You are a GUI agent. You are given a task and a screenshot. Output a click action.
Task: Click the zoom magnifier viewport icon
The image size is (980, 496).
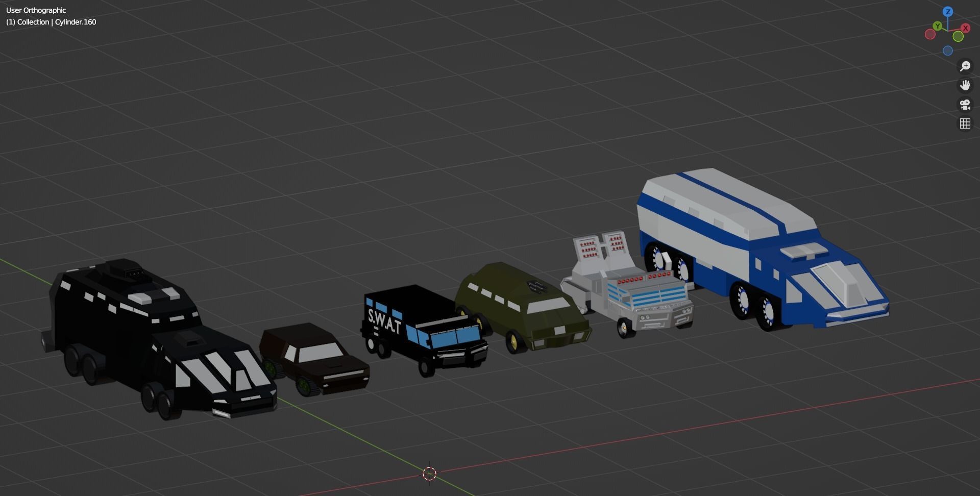(965, 66)
